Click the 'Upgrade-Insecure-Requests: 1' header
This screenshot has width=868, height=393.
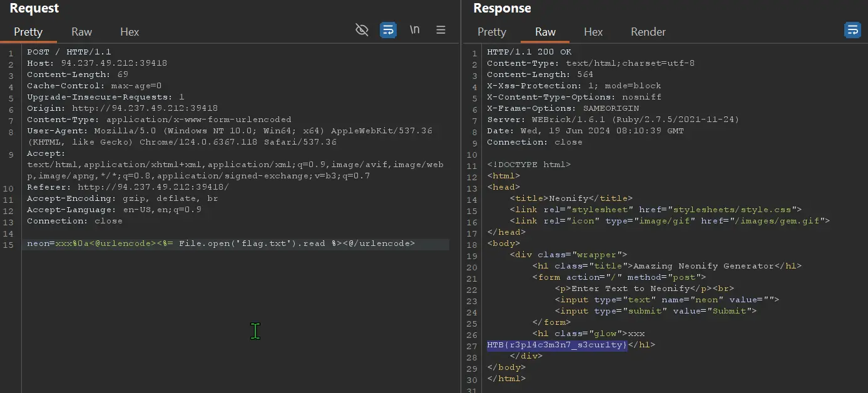(106, 97)
